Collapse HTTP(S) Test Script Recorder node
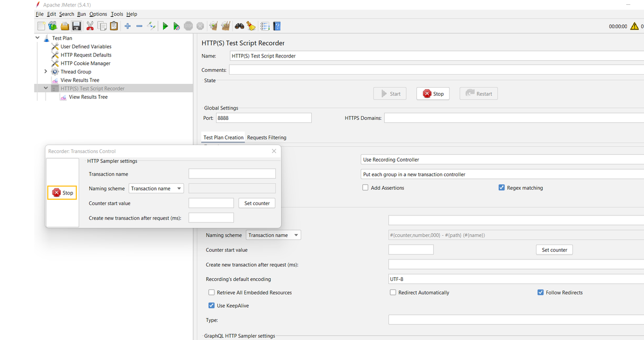Image resolution: width=644 pixels, height=340 pixels. click(46, 88)
